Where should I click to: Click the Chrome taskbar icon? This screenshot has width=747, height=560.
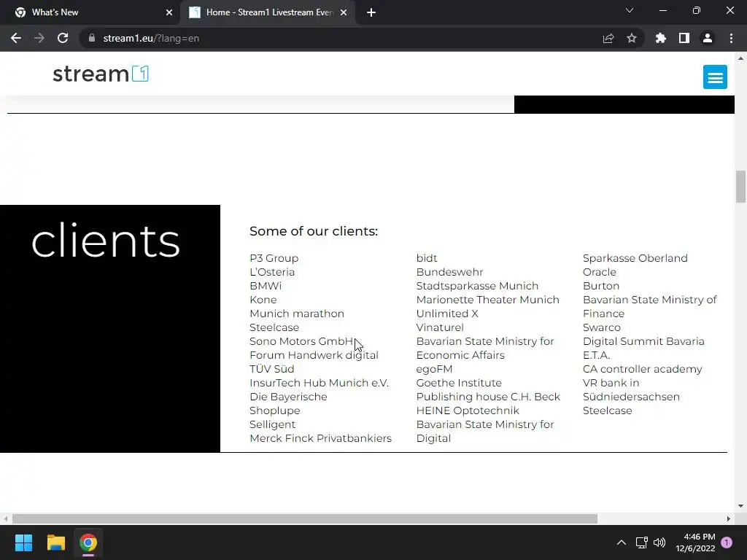pyautogui.click(x=88, y=542)
